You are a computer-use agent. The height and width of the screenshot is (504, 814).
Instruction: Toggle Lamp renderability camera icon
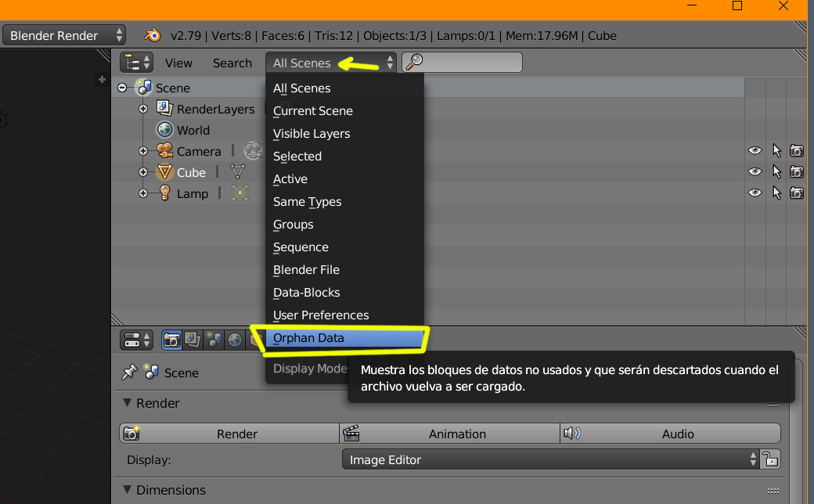pyautogui.click(x=796, y=193)
